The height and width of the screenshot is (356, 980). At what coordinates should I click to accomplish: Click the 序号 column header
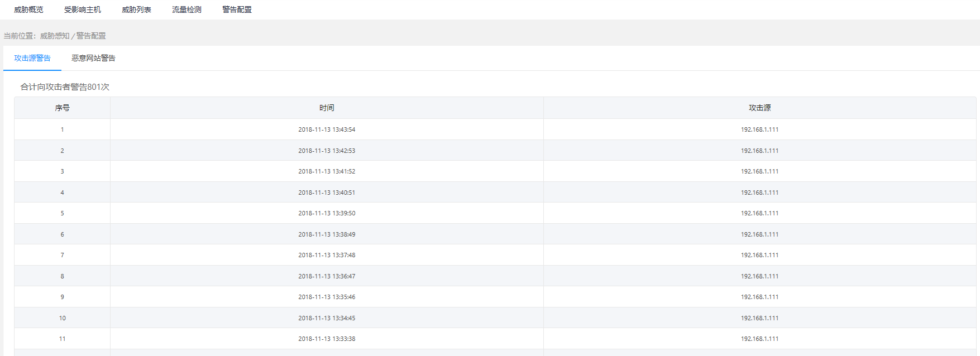click(62, 108)
